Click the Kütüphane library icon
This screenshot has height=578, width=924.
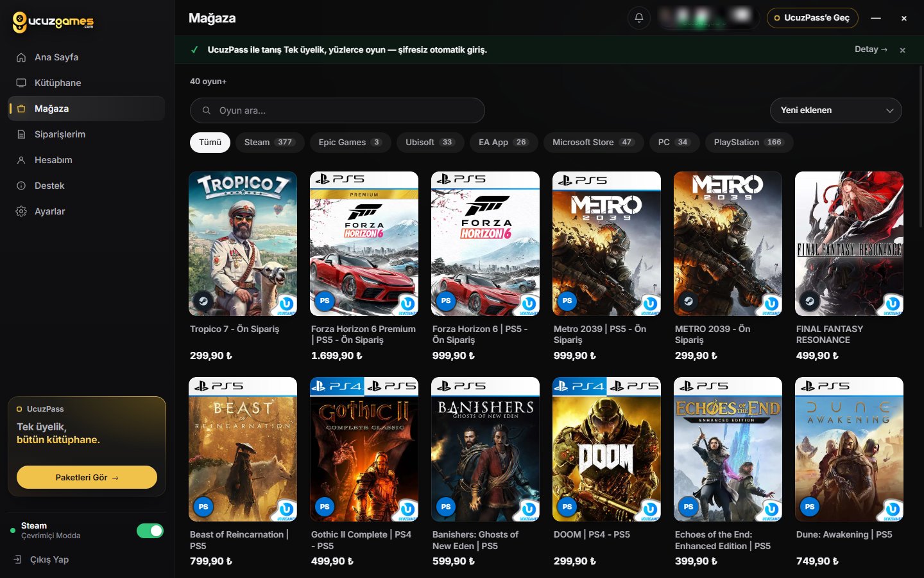[x=21, y=83]
